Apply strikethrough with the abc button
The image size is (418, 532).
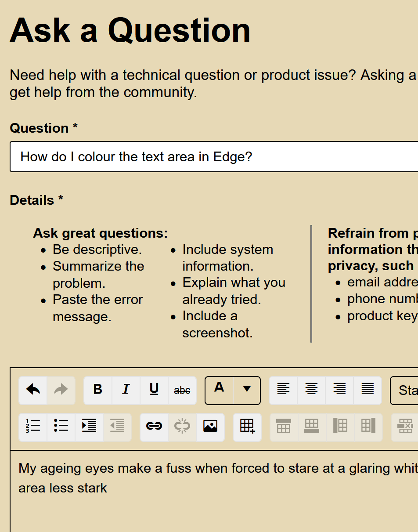[182, 390]
